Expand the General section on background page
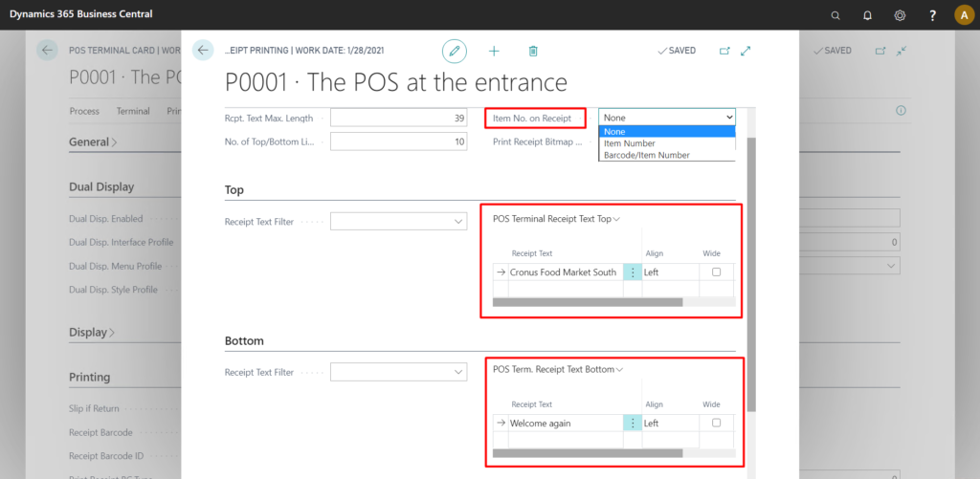The image size is (980, 479). 93,142
